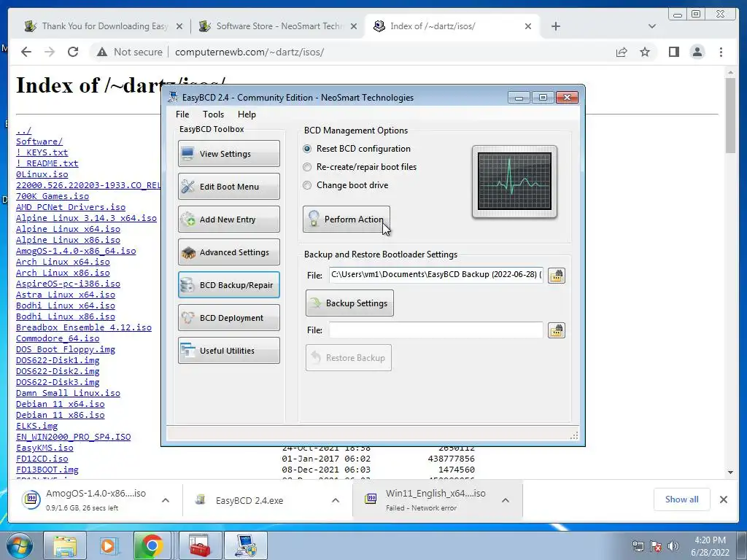Click the Not secure warning icon
Viewport: 747px width, 560px height.
click(x=102, y=52)
